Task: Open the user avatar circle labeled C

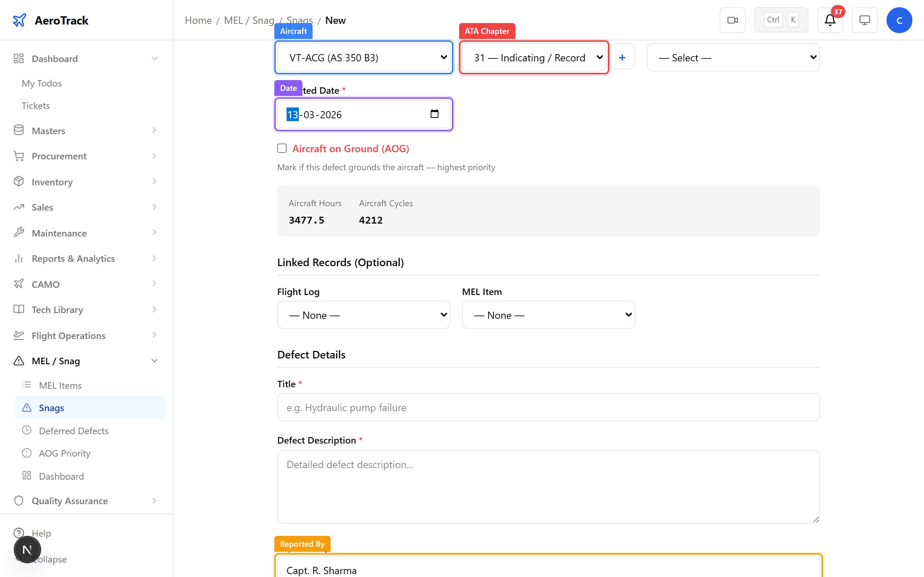Action: coord(899,20)
